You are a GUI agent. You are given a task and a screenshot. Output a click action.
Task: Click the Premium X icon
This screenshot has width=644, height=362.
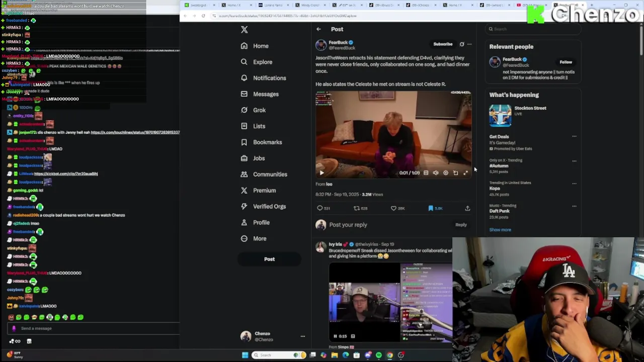point(244,191)
